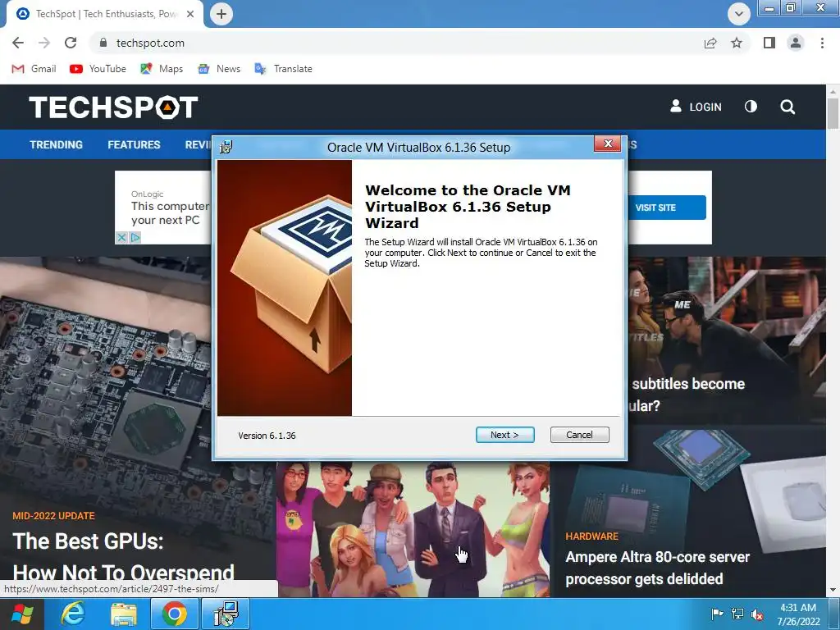The image size is (840, 630).
Task: Open Internet Explorer from taskbar
Action: (x=73, y=614)
